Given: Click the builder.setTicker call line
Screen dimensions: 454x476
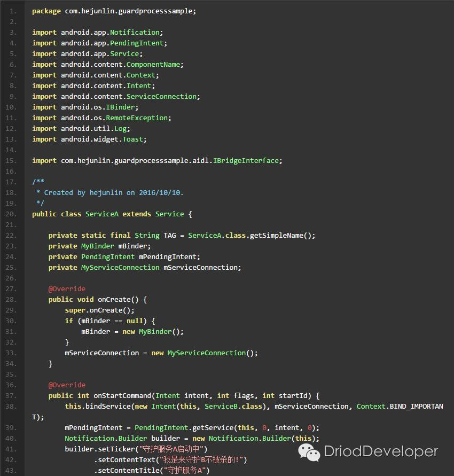Looking at the screenshot, I should coord(136,449).
